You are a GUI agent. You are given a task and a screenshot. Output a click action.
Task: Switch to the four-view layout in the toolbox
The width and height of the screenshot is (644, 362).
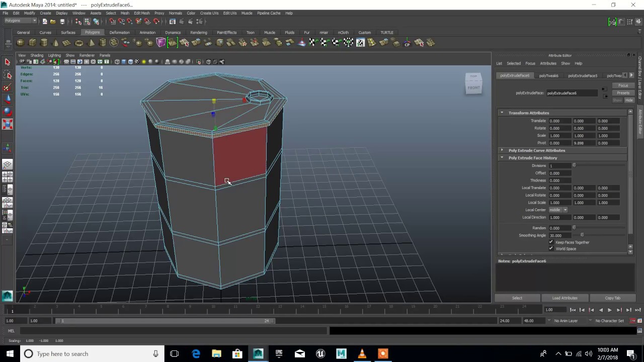coord(8,177)
